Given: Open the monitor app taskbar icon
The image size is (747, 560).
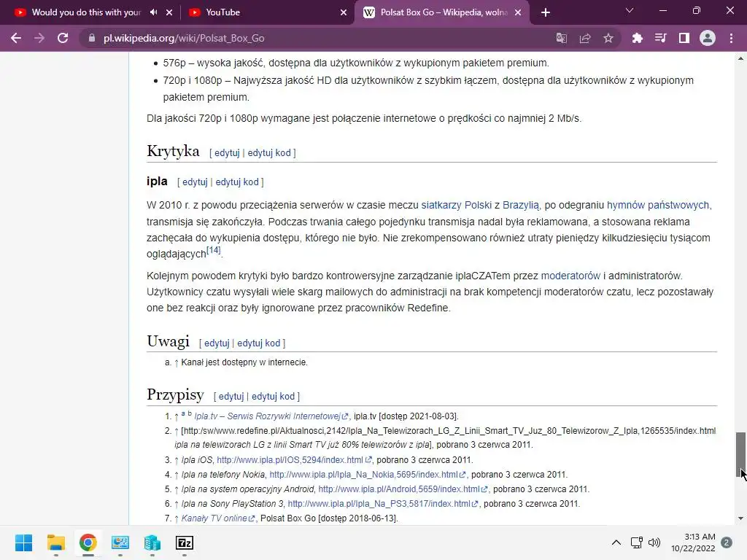Looking at the screenshot, I should [x=120, y=542].
